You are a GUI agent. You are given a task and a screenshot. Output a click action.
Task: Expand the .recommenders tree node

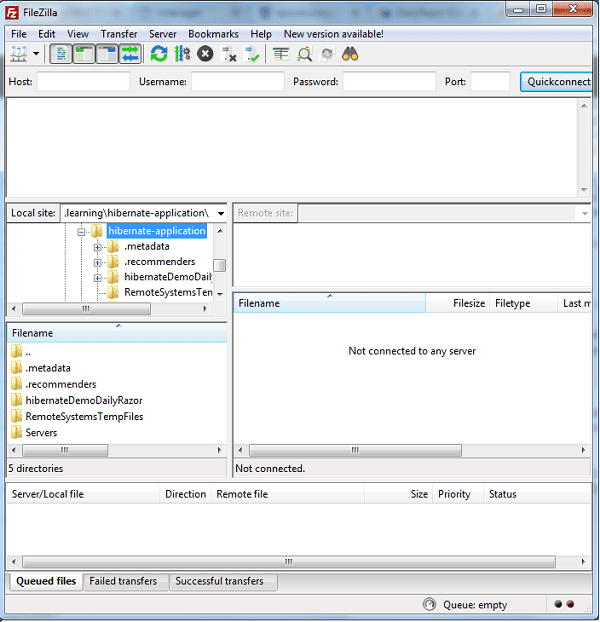(x=97, y=263)
